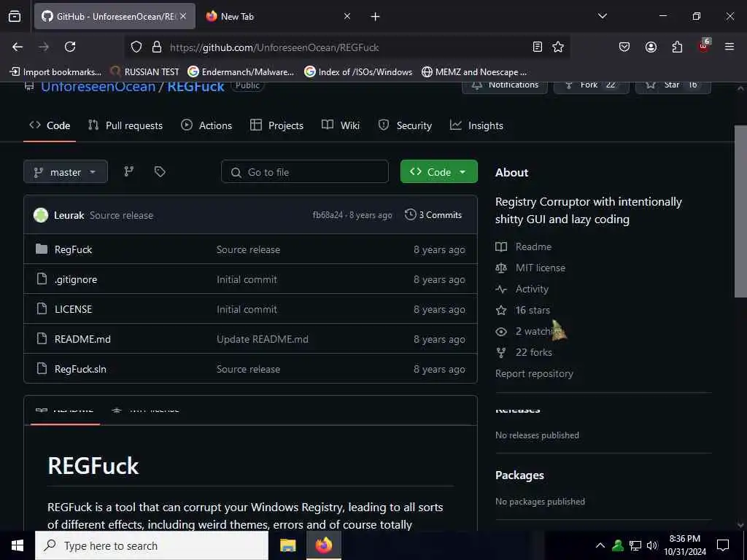Open the README.md file
The height and width of the screenshot is (560, 747).
tap(82, 339)
